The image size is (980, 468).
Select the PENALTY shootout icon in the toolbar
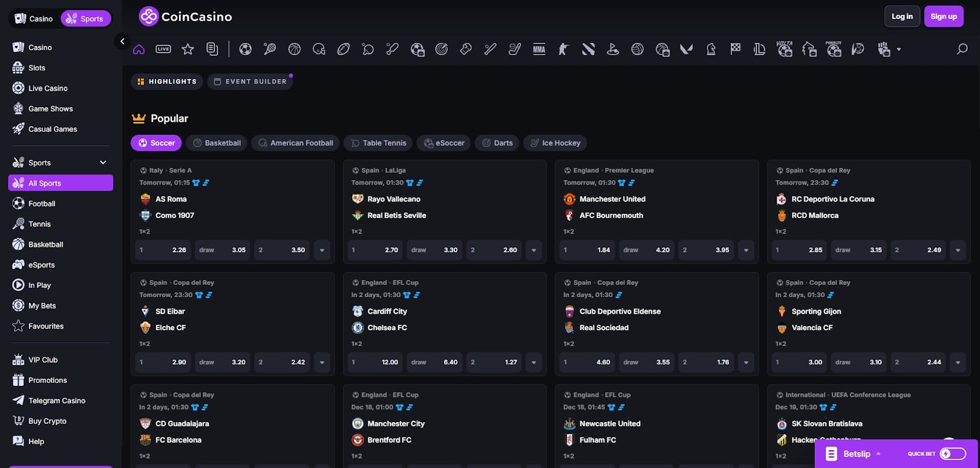834,49
